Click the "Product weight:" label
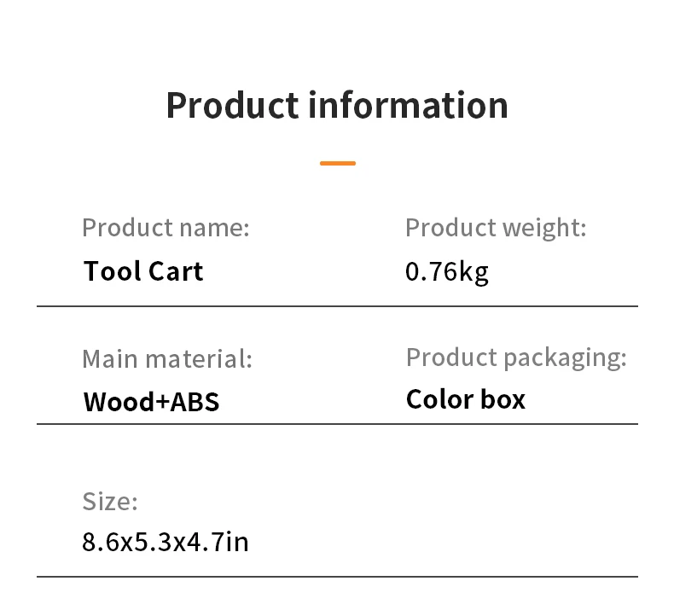This screenshot has width=674, height=616. tap(496, 228)
